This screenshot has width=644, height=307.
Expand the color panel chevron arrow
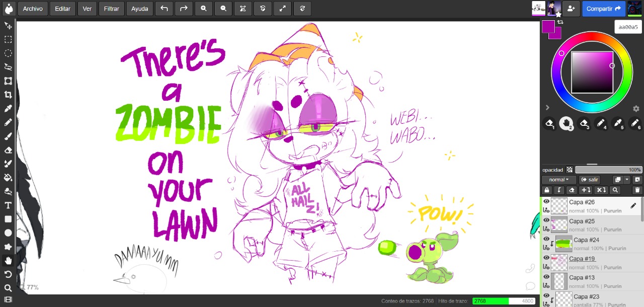pyautogui.click(x=547, y=108)
